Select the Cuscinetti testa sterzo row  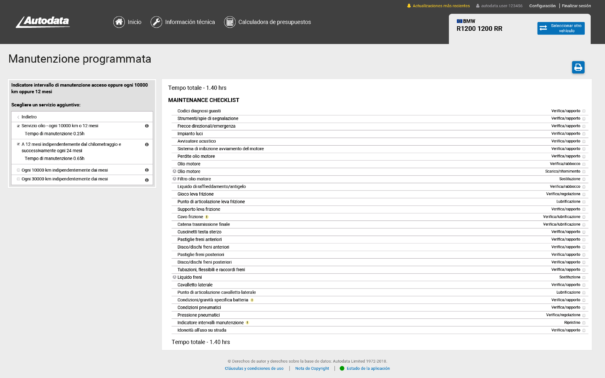pos(199,232)
